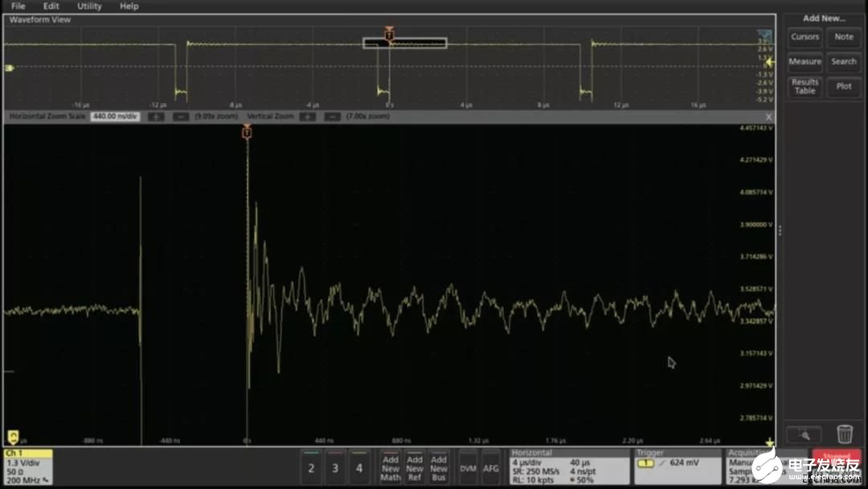The width and height of the screenshot is (868, 489).
Task: Click the trigger position marker in overview
Action: click(389, 34)
